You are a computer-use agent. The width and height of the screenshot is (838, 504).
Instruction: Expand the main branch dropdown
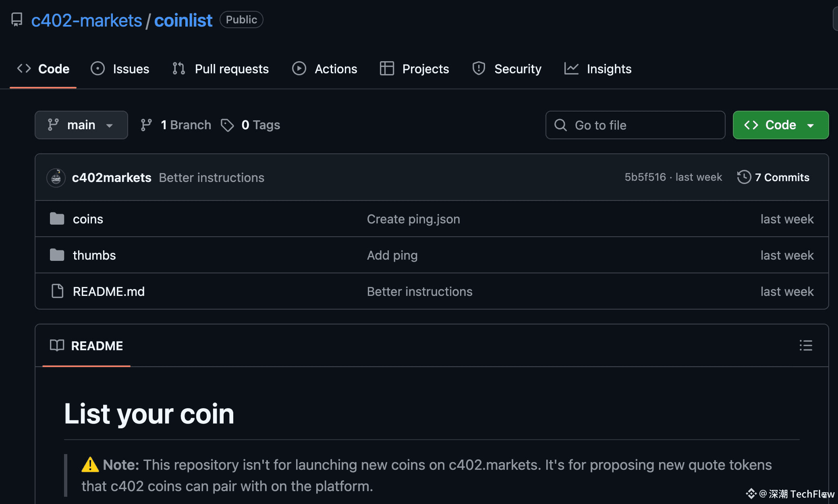[81, 125]
